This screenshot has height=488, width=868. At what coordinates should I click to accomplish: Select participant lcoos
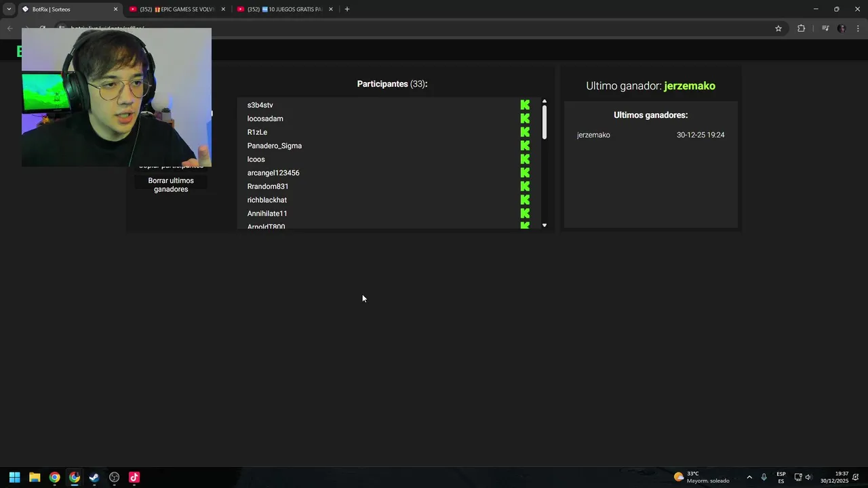point(256,159)
